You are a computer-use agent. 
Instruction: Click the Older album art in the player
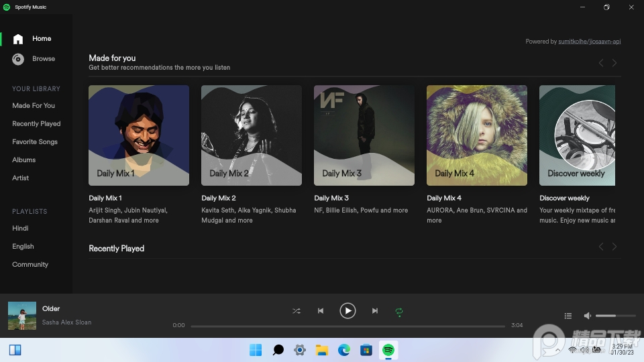click(22, 316)
